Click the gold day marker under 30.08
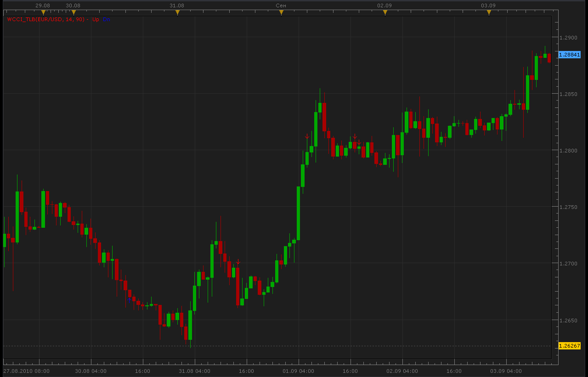 pyautogui.click(x=73, y=12)
